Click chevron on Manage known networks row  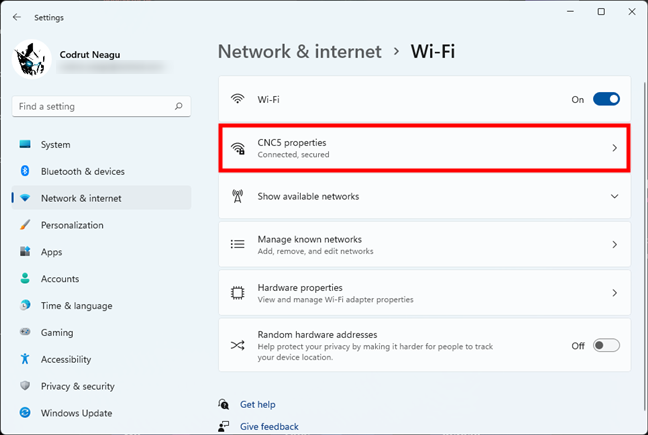[615, 245]
